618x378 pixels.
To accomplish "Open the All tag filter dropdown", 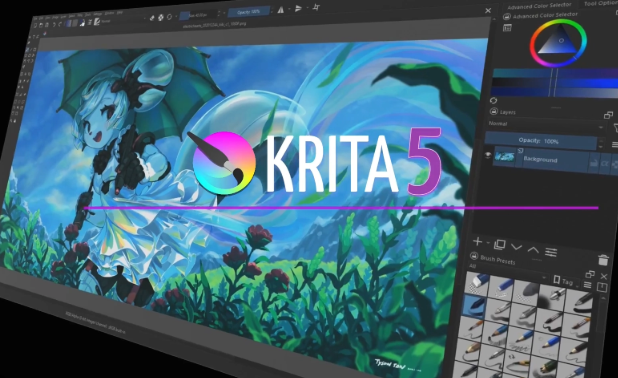I will coord(508,272).
